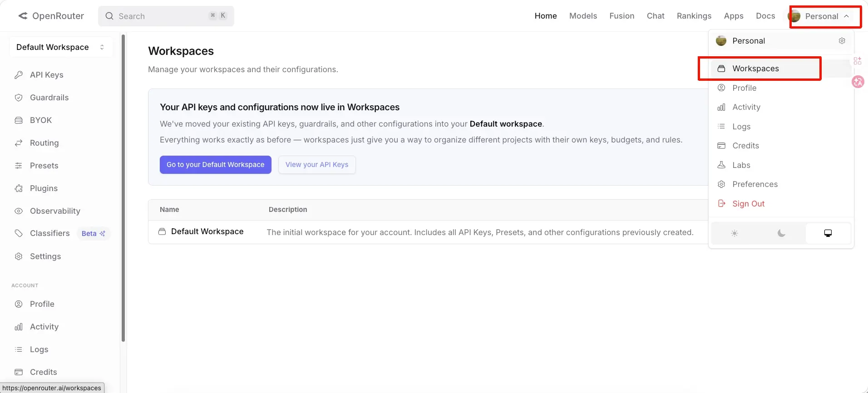Open Observability via its eye icon
Viewport: 868px width, 393px height.
(19, 211)
